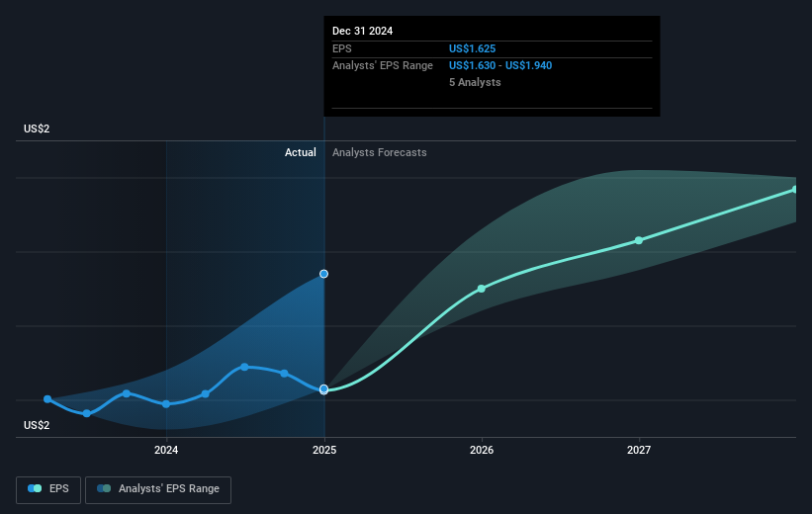Viewport: 812px width, 514px height.
Task: Click the EPS data point at the 2024 gridline
Action: click(166, 404)
